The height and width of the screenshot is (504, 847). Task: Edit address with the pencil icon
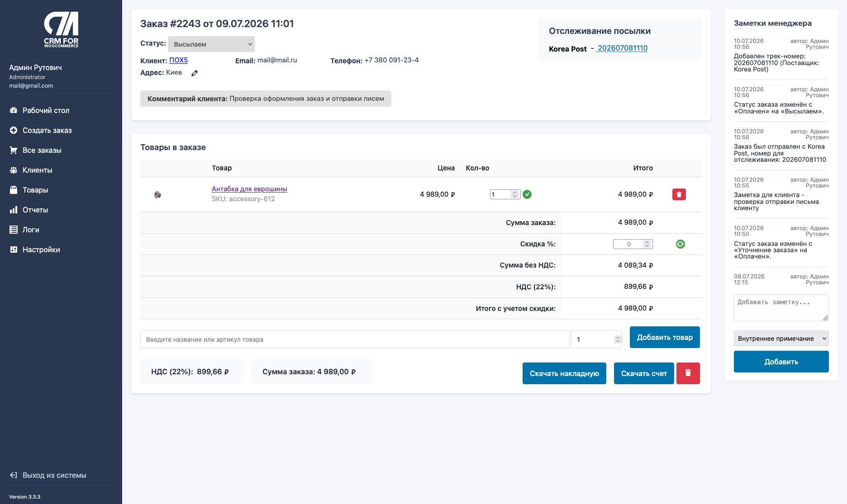click(195, 73)
